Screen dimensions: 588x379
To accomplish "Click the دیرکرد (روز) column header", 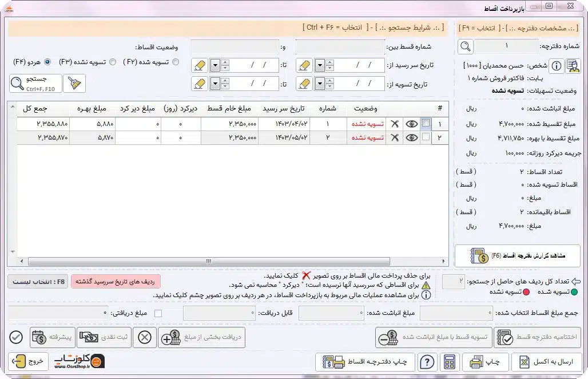I will [180, 108].
